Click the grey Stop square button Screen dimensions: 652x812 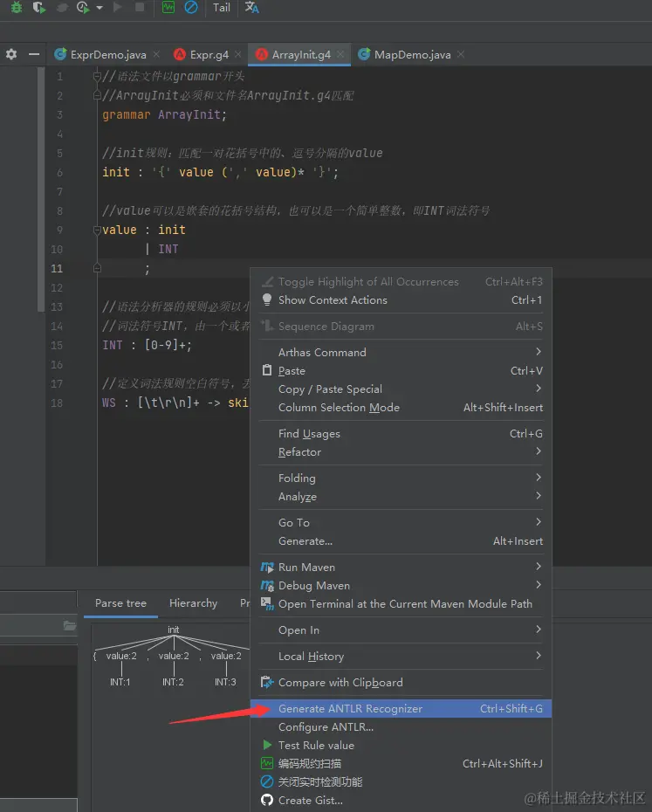pos(140,7)
